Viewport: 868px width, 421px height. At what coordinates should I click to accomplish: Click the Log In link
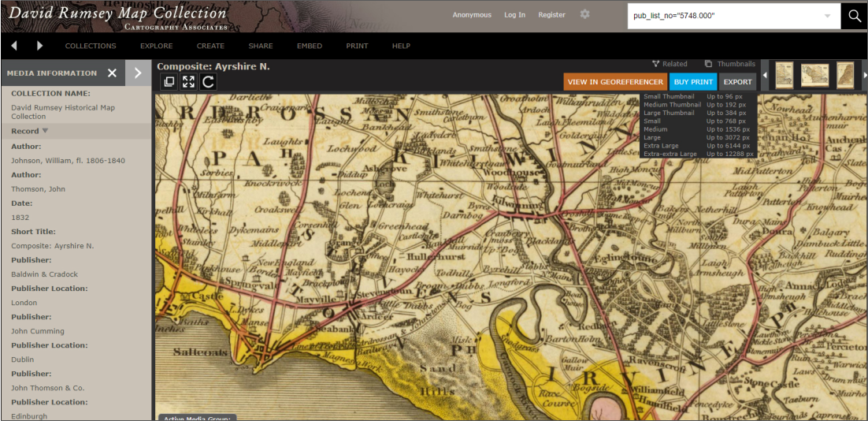click(515, 15)
